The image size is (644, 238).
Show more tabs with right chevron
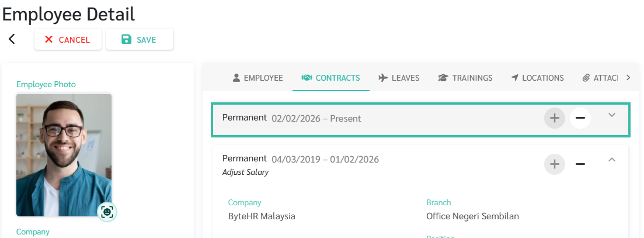point(628,78)
